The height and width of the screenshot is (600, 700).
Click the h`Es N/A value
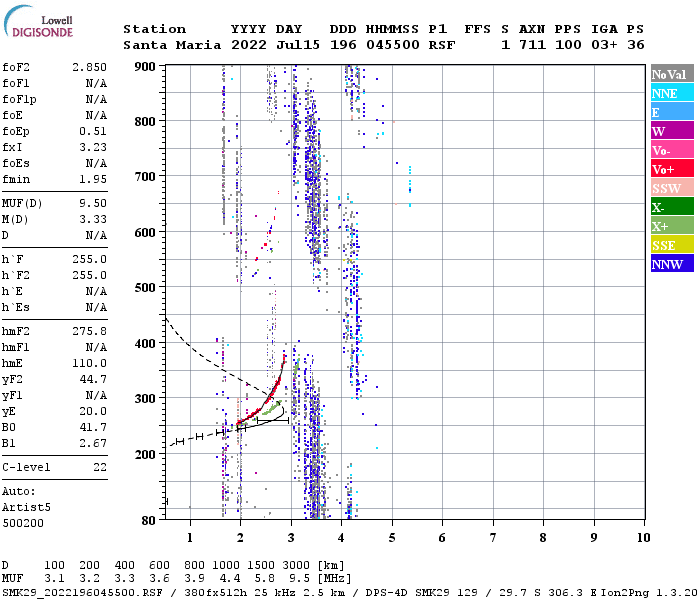tap(96, 308)
